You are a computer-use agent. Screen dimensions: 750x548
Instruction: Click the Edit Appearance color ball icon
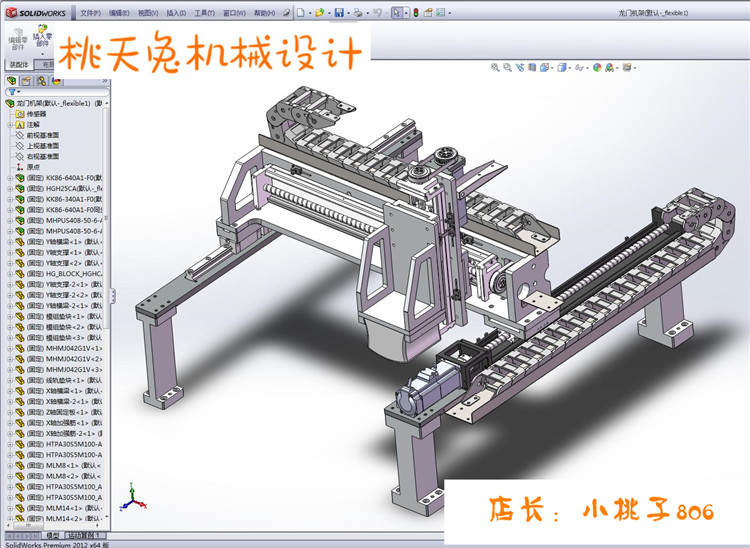click(597, 67)
